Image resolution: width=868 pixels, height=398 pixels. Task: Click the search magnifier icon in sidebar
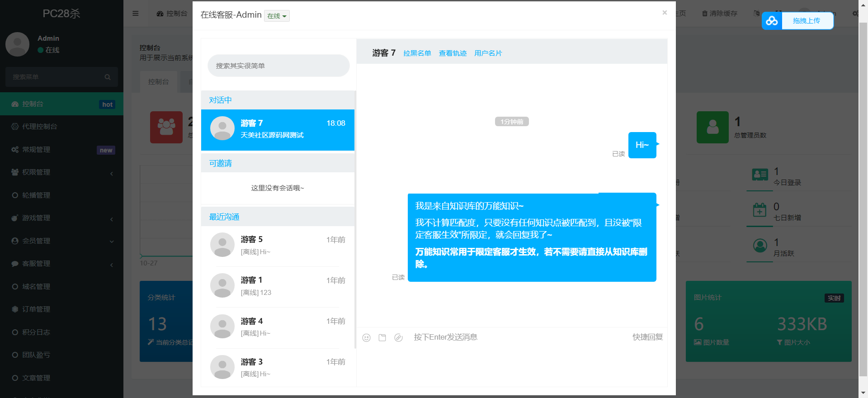108,77
